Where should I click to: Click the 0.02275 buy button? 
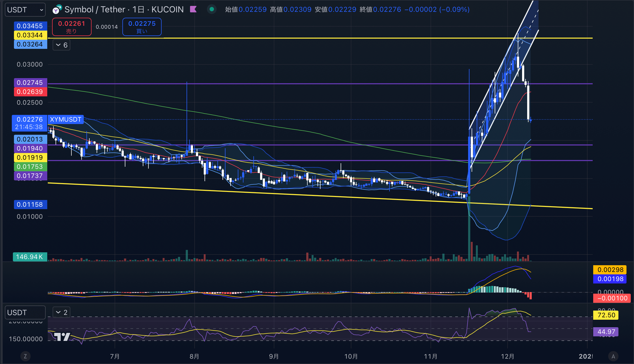tap(142, 27)
